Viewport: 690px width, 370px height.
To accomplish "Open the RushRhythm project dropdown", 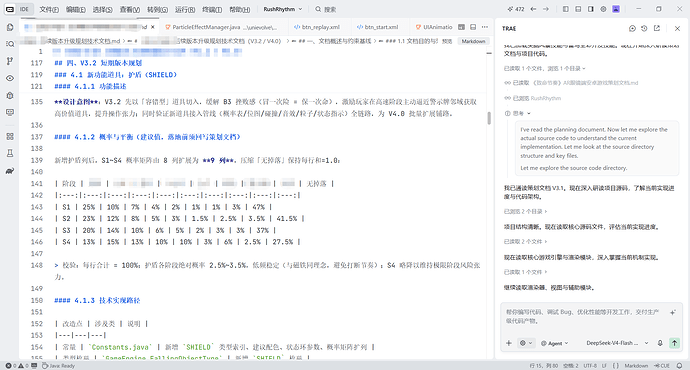I will (x=283, y=9).
